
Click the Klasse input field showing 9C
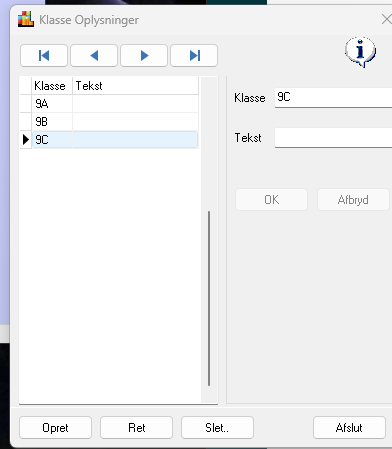[333, 98]
